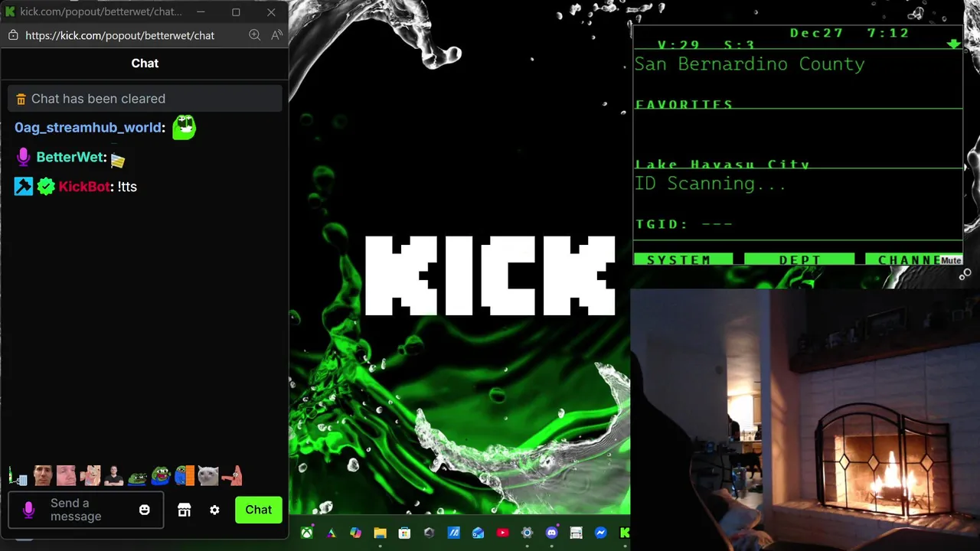The width and height of the screenshot is (980, 551).
Task: Click 'Lake Havasu City' line on scanner
Action: tap(722, 165)
